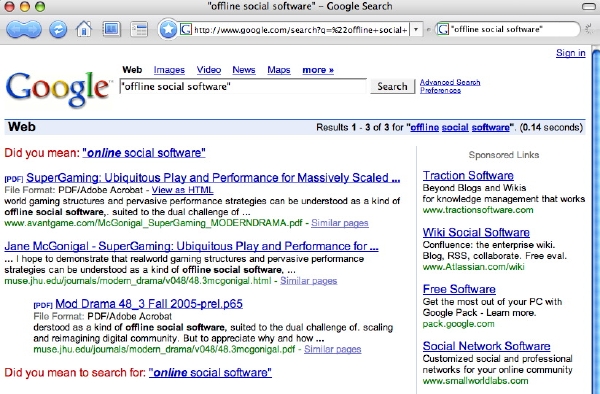Open the Sign in link

coord(571,53)
